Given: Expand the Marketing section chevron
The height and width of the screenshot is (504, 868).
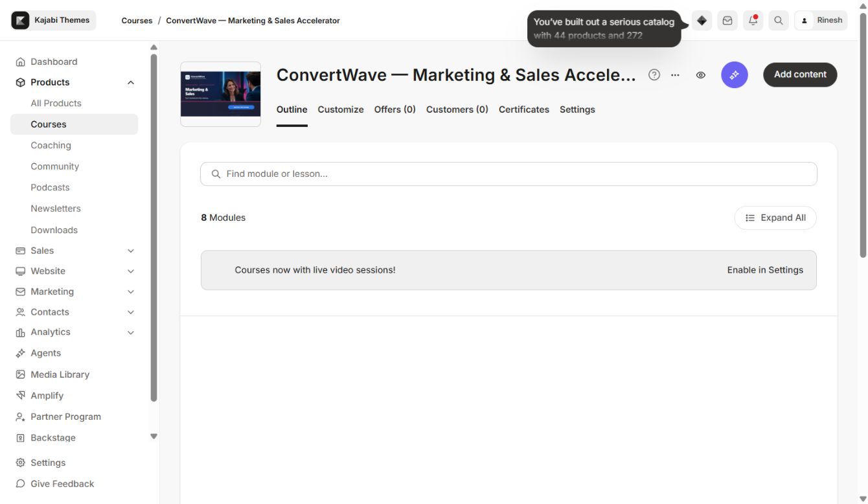Looking at the screenshot, I should 131,292.
